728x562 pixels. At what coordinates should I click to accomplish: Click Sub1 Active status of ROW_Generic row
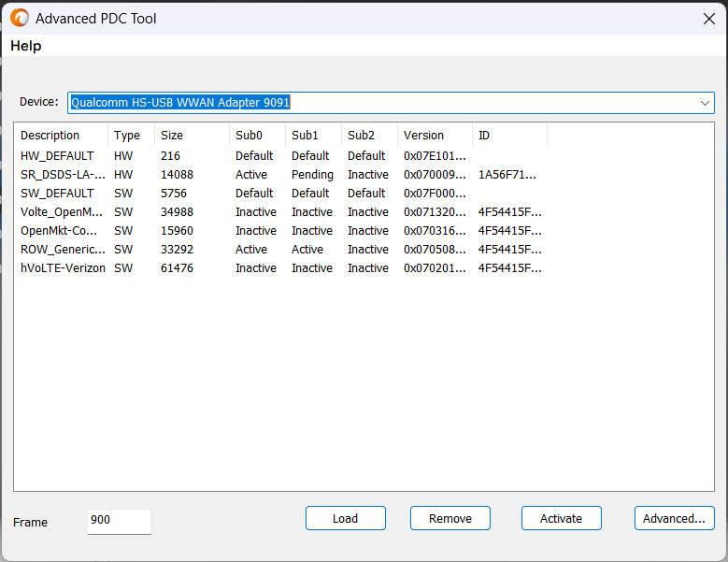point(307,250)
